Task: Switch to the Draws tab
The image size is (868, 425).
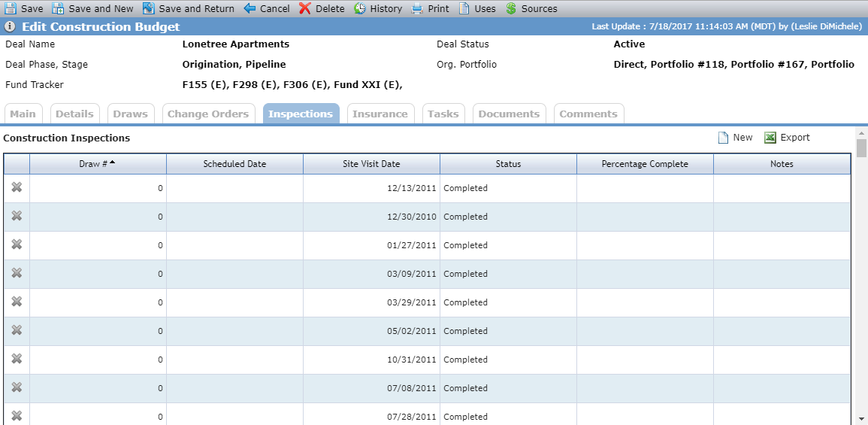Action: pos(131,114)
